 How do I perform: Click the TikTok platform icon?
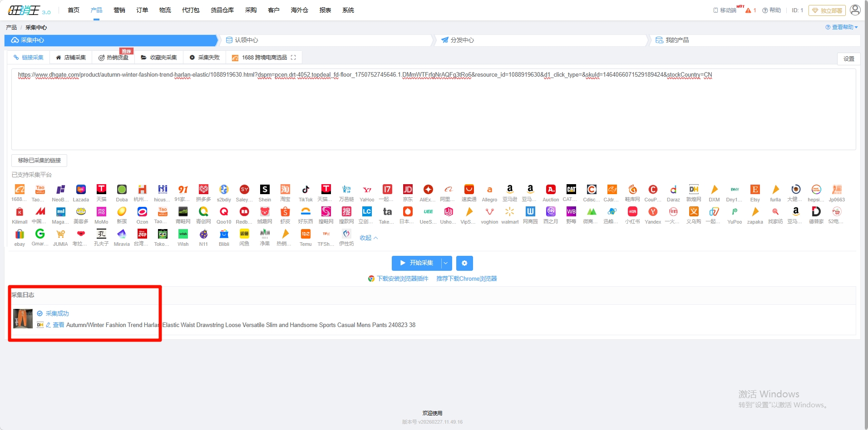(x=306, y=190)
